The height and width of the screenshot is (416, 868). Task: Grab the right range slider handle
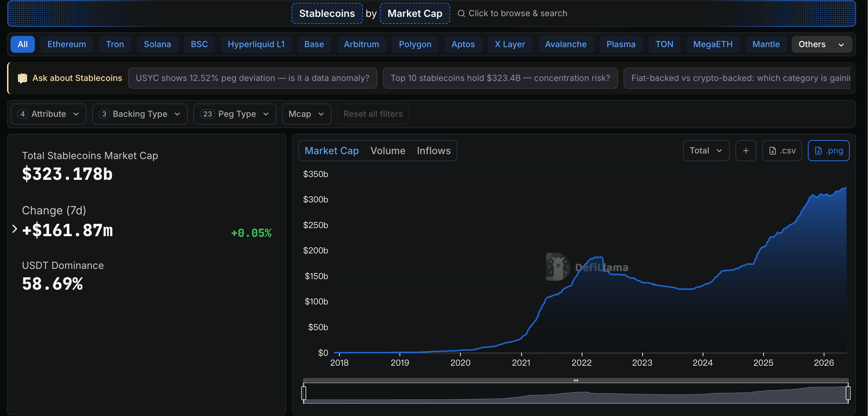click(848, 393)
